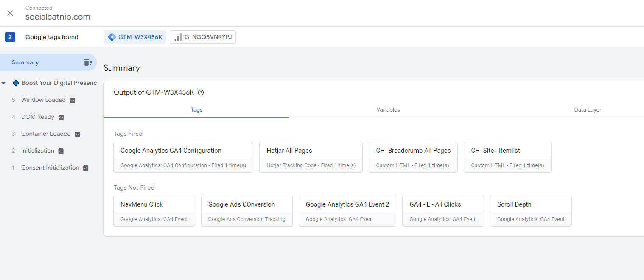Collapse the Boost Your Digital Presence page group
The width and height of the screenshot is (644, 280).
click(4, 83)
